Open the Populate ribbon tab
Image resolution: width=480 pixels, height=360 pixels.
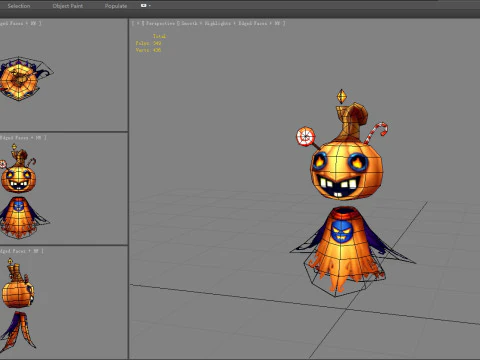pos(116,6)
